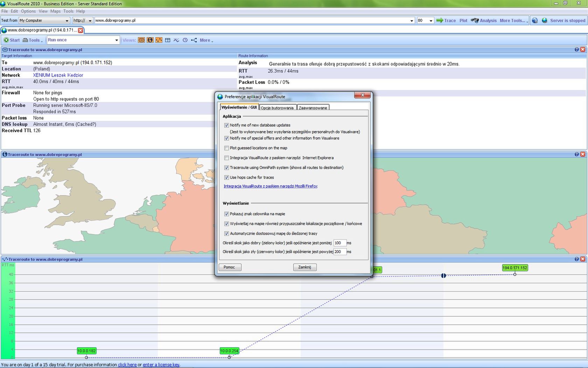Enable Internet Explorer toolbar integration checkbox
This screenshot has height=368, width=588.
pos(226,158)
